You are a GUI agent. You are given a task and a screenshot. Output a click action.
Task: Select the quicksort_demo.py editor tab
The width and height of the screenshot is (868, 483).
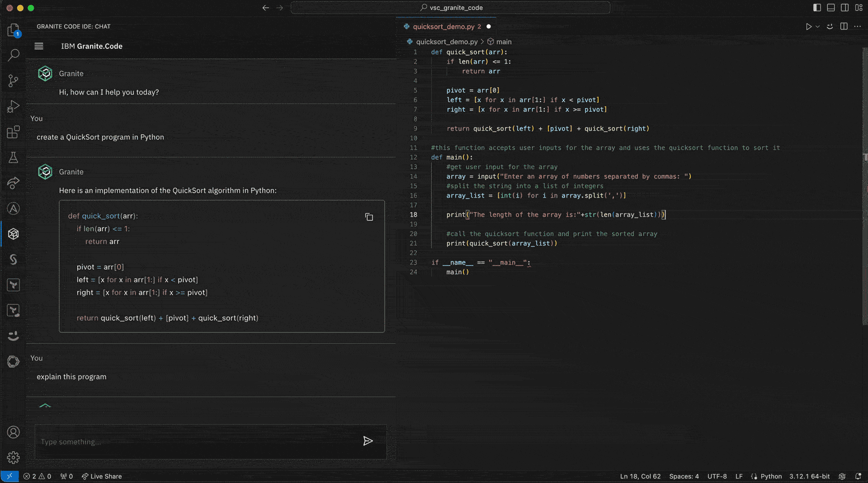tap(443, 27)
